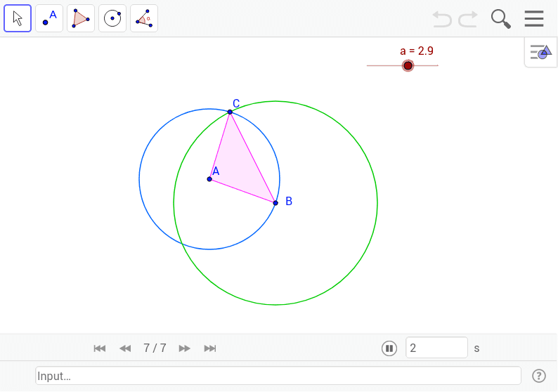The image size is (558, 392).
Task: Select the Move arrow tool
Action: [x=18, y=18]
